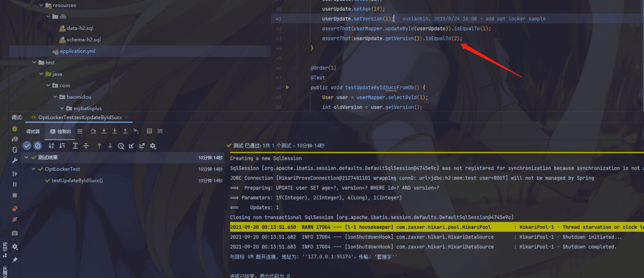Open the test runner settings gear dropdown
Screen dimensions: 644x278
(x=153, y=146)
